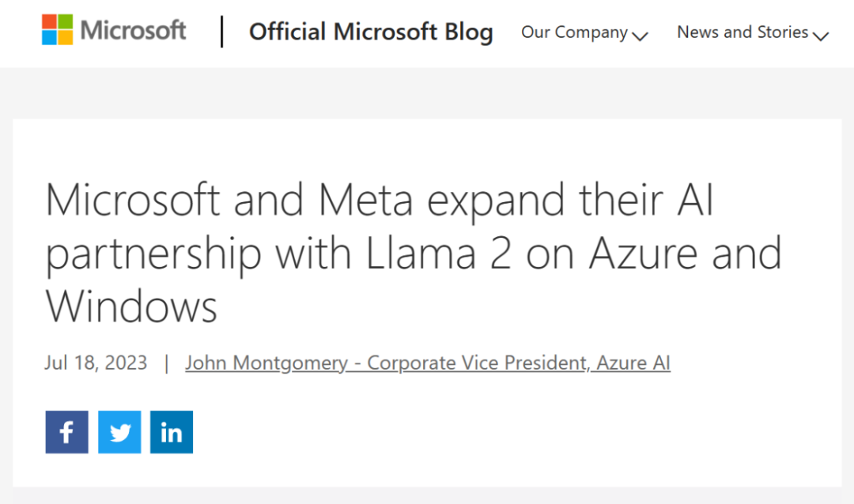Share the article on Facebook
854x504 pixels.
click(66, 432)
